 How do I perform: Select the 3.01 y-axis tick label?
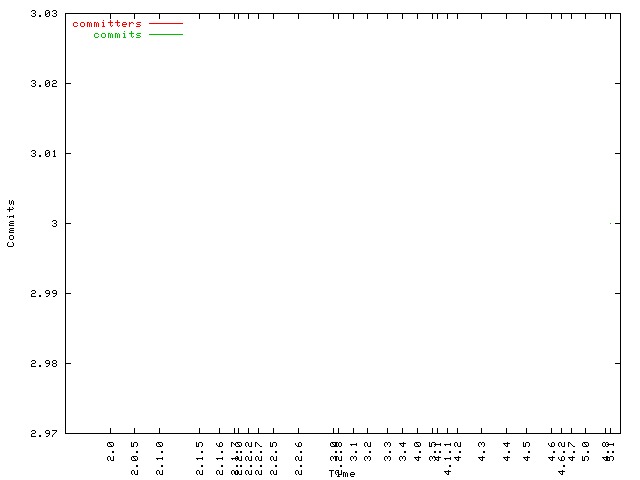(x=42, y=154)
